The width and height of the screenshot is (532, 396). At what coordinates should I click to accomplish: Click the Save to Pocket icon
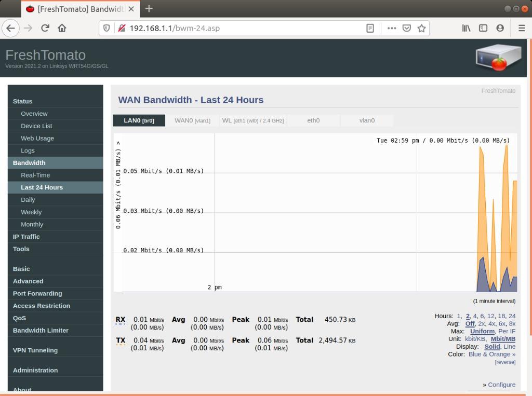(407, 28)
